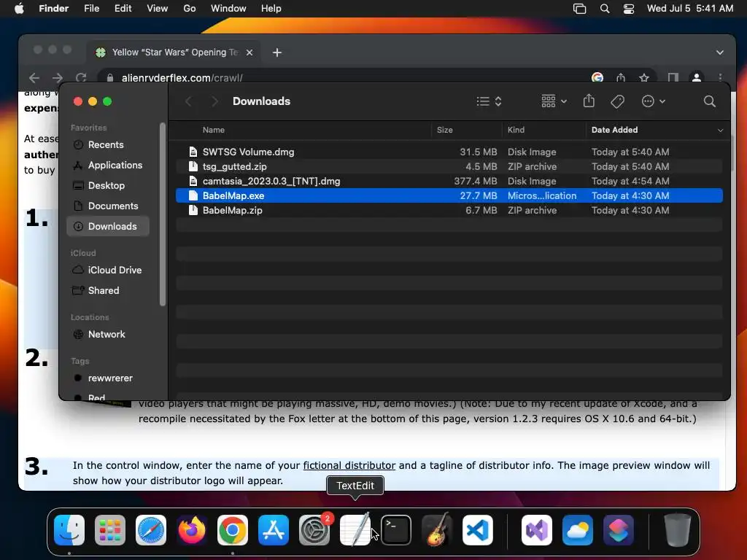This screenshot has width=747, height=560.
Task: Open Visual Studio (purple) in the Dock
Action: click(x=537, y=530)
